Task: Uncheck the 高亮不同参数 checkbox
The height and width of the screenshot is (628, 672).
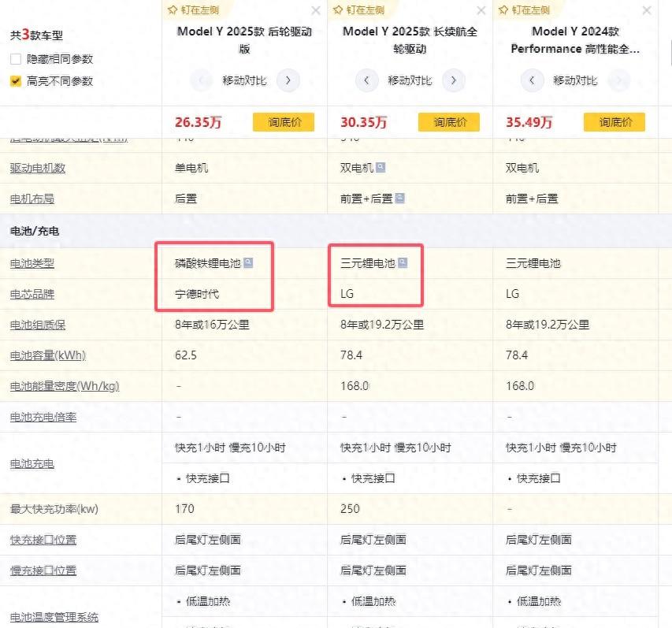Action: coord(16,81)
